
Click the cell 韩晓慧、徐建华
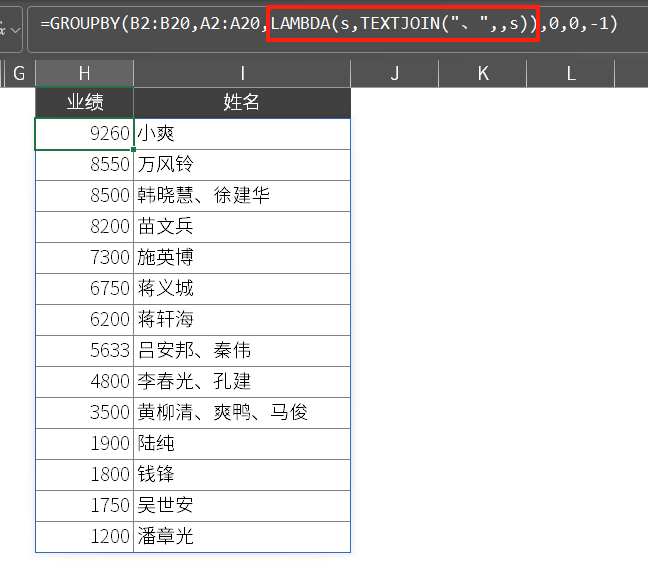click(242, 196)
